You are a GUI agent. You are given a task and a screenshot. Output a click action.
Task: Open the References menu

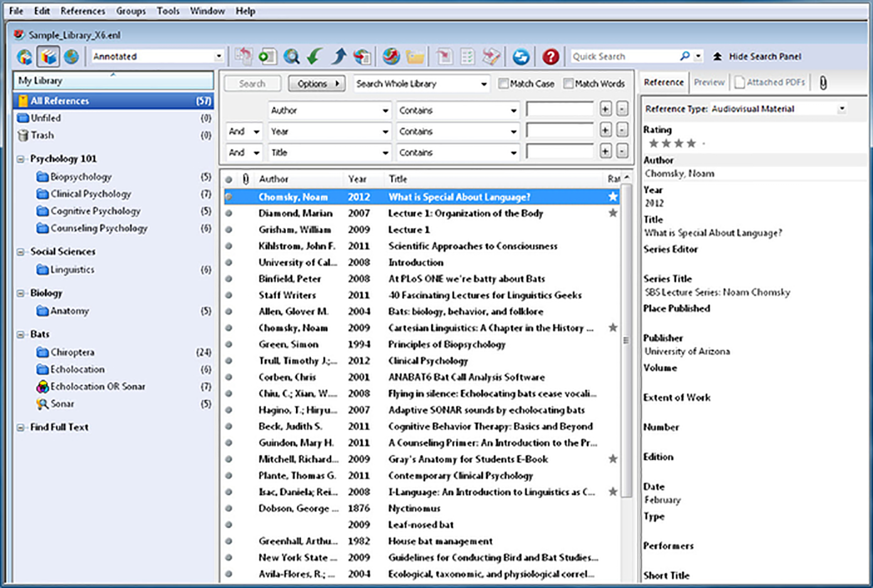pos(83,11)
